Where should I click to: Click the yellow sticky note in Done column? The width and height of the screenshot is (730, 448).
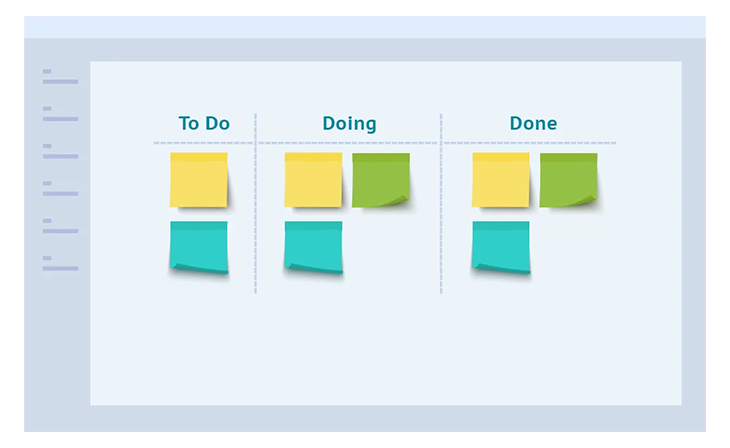[500, 180]
